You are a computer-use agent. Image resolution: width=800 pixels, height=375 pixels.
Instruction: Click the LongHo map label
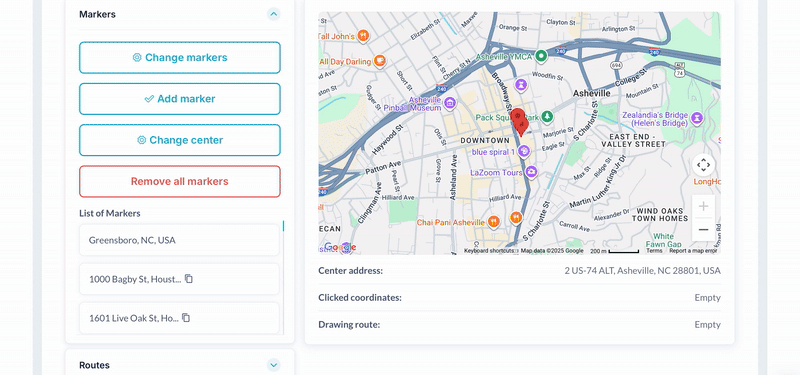707,182
